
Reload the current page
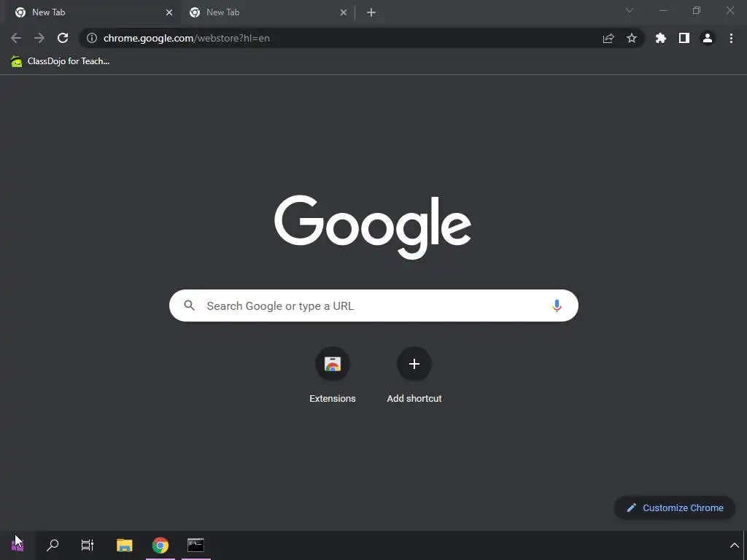click(63, 38)
